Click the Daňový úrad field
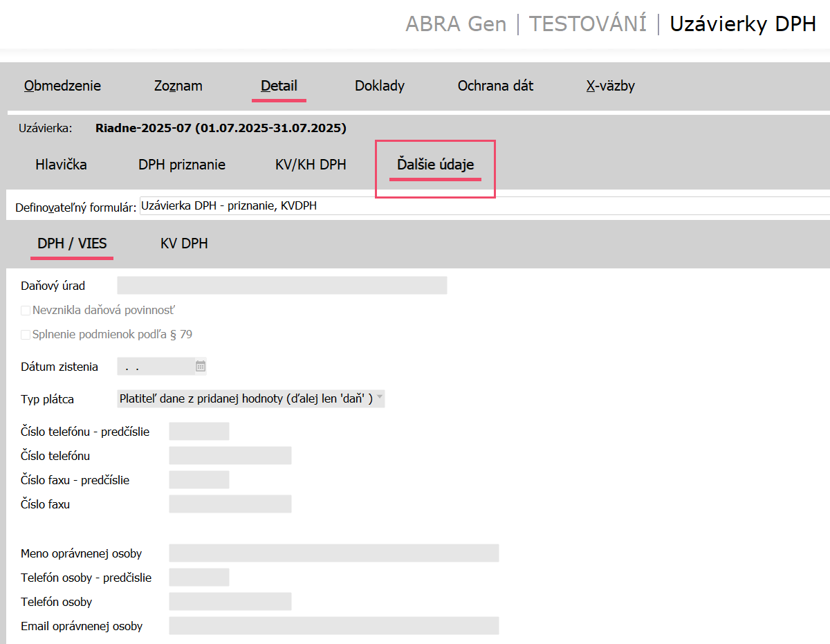The height and width of the screenshot is (644, 830). click(282, 286)
